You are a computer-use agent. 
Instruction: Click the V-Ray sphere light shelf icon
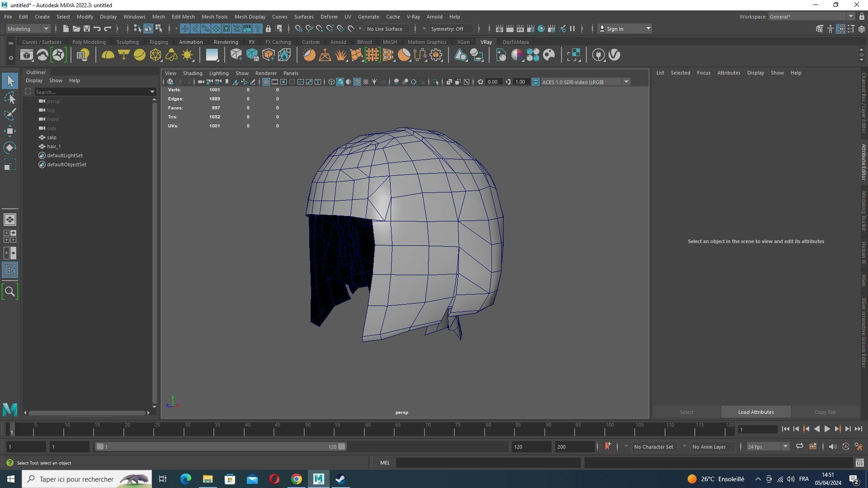coord(140,55)
